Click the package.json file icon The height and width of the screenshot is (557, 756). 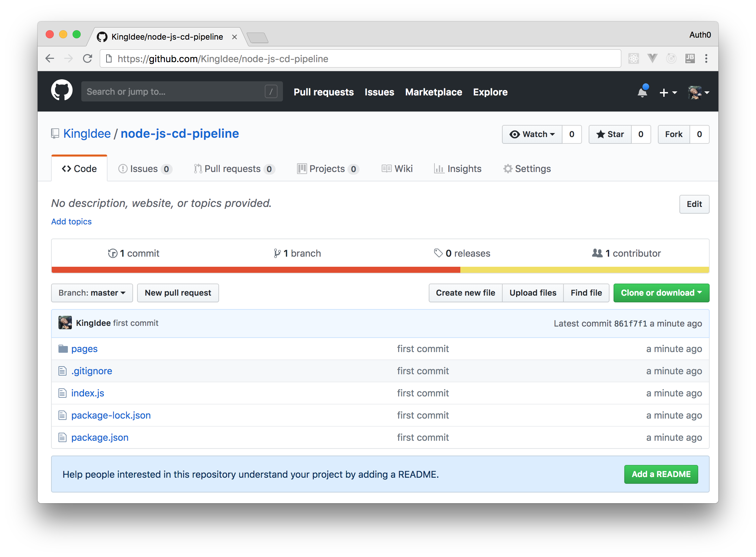click(62, 438)
